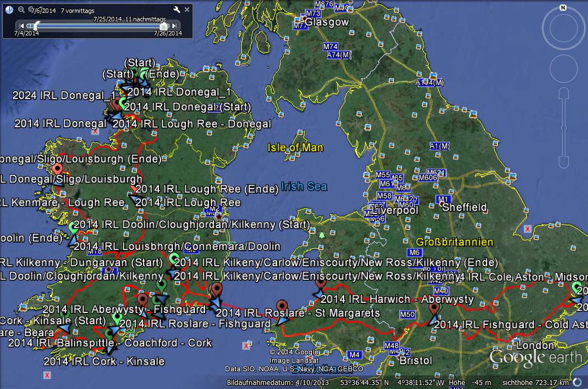Step time backward with the left arrow
588x389 pixels.
pos(22,26)
